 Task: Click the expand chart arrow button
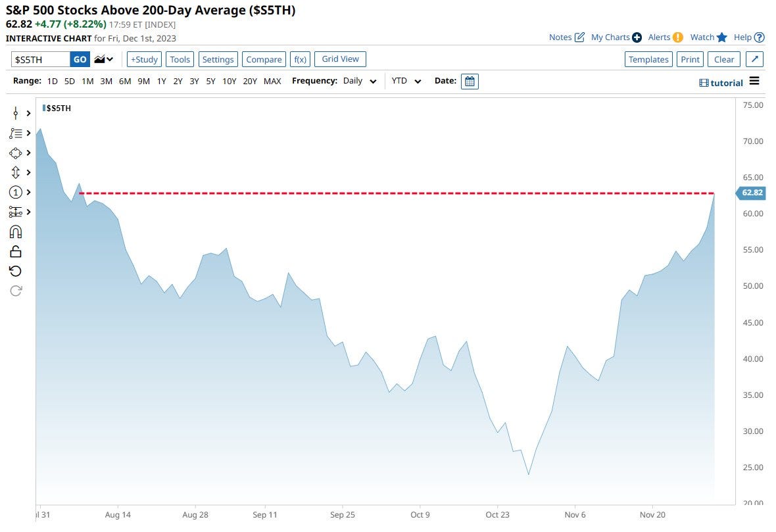click(x=755, y=59)
